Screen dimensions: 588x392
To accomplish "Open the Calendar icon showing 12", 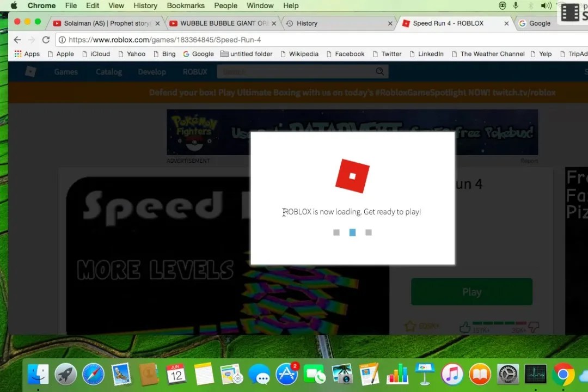I will (x=176, y=374).
